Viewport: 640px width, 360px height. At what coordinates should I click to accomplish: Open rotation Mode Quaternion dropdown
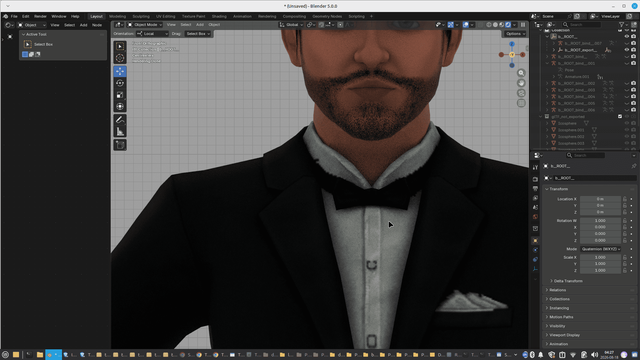[600, 249]
